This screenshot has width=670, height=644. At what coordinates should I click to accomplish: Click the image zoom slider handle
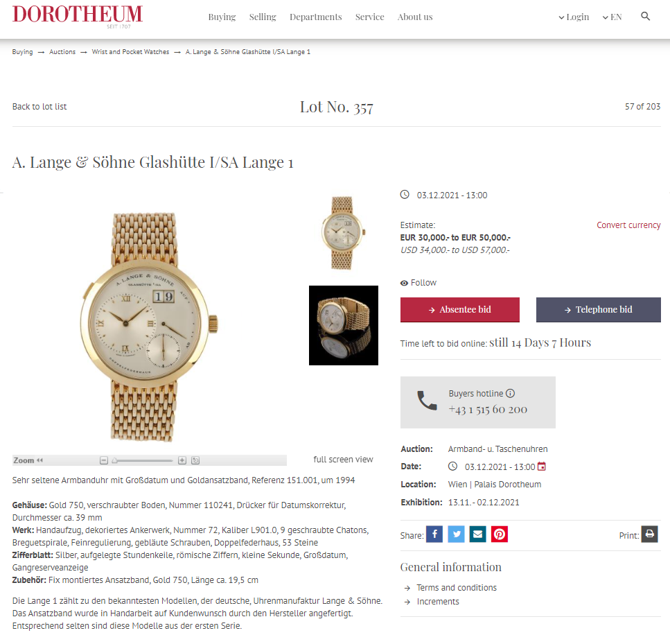[x=114, y=460]
